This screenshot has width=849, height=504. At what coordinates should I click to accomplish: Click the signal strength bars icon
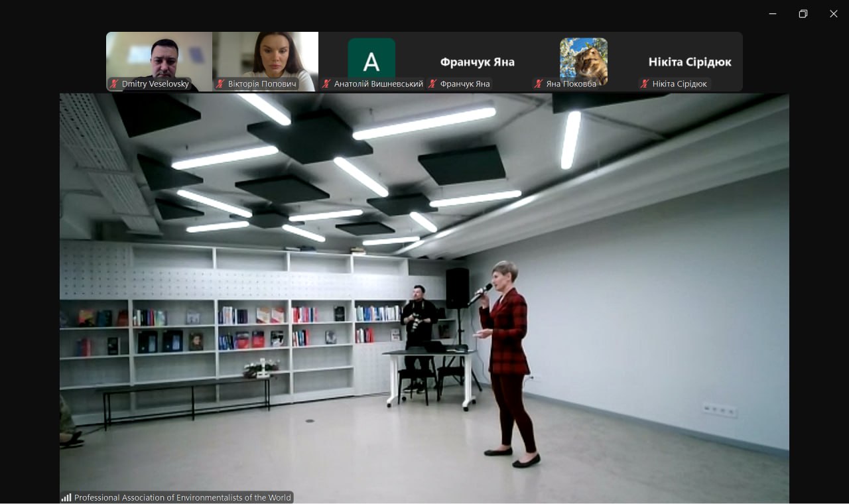click(x=66, y=497)
